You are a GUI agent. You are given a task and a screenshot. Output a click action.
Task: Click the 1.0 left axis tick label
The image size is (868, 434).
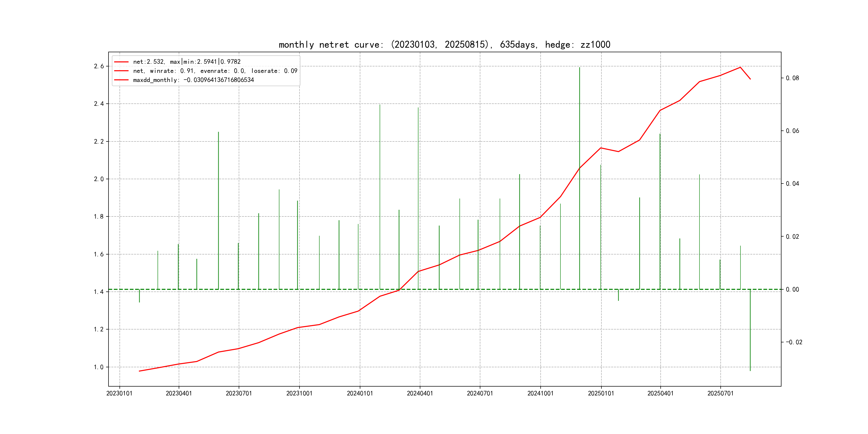point(99,367)
